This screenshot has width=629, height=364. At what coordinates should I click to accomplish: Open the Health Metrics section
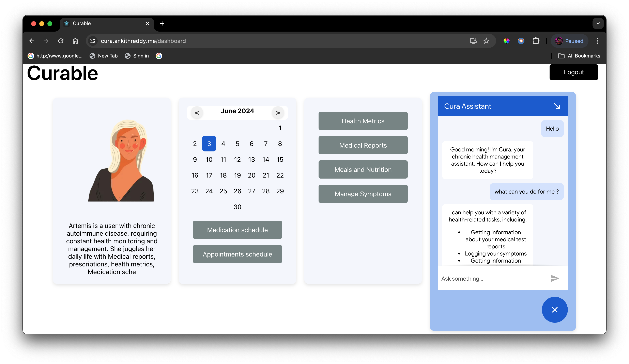click(363, 121)
